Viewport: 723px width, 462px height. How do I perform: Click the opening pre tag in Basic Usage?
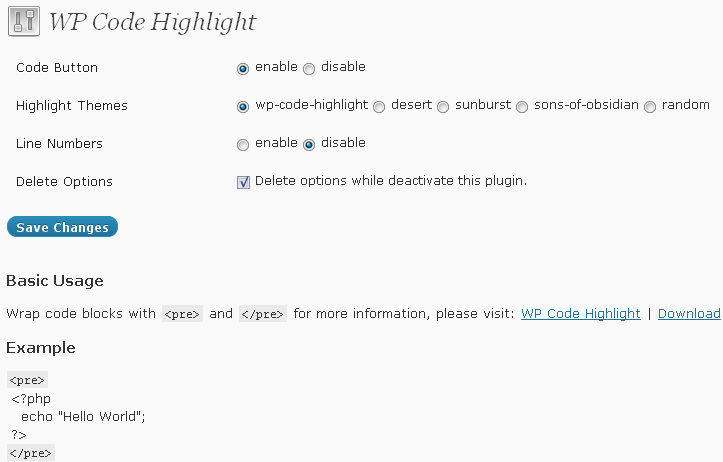(x=182, y=314)
